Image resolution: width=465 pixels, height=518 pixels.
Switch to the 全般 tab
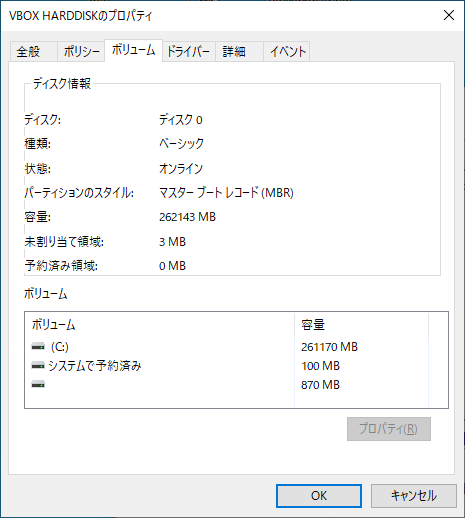coord(33,51)
